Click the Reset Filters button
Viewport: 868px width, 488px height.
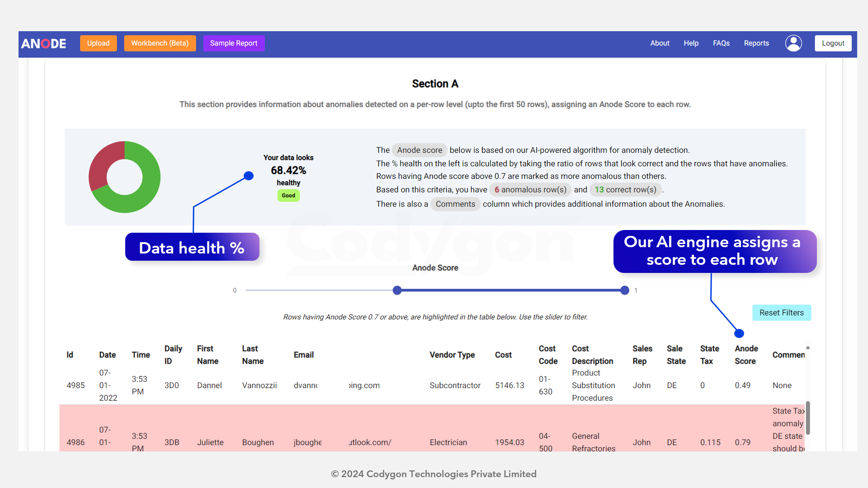pyautogui.click(x=781, y=313)
